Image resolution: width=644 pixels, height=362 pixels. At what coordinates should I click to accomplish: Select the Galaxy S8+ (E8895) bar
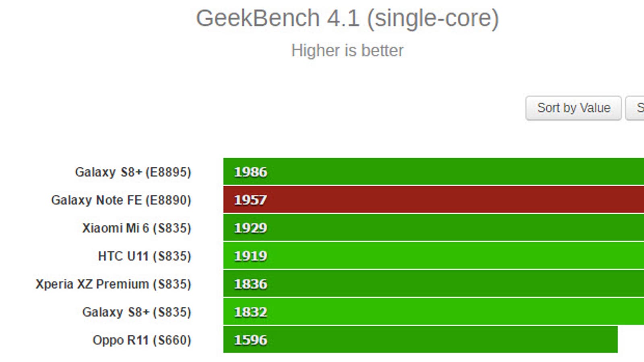coord(433,172)
